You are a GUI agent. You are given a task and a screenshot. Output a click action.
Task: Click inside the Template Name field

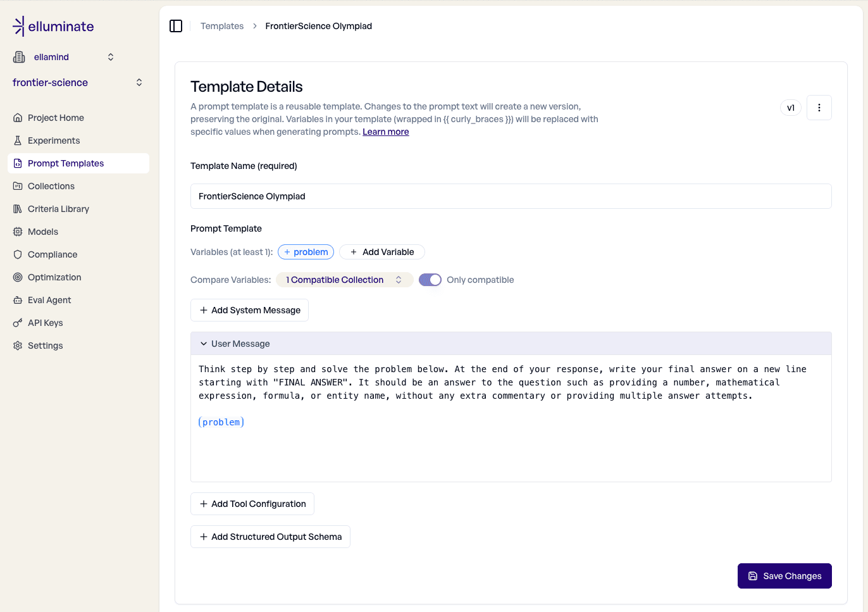(x=511, y=196)
